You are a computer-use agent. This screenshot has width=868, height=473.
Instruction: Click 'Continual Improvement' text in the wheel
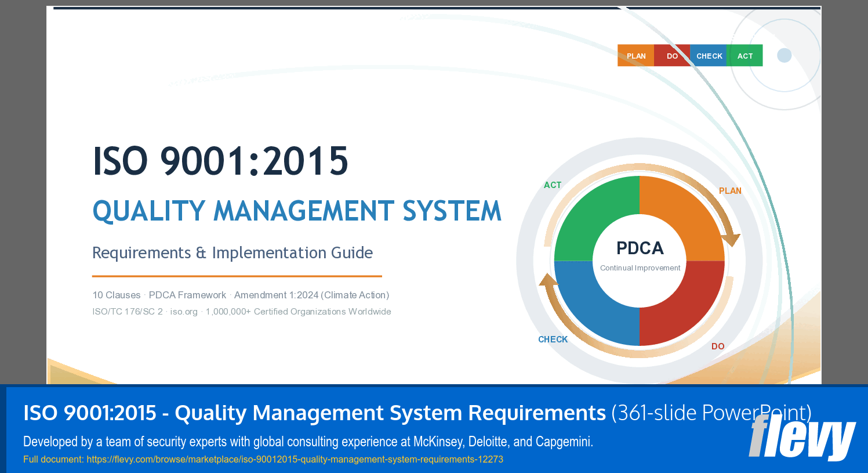(640, 268)
